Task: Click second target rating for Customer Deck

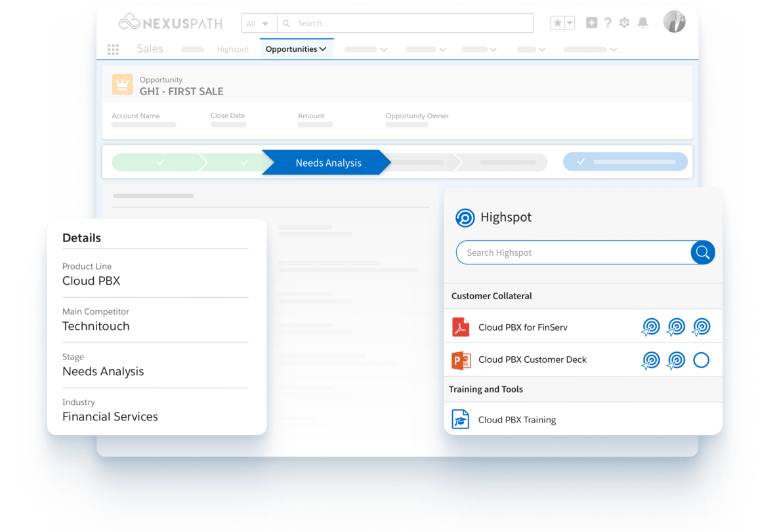Action: (x=676, y=360)
